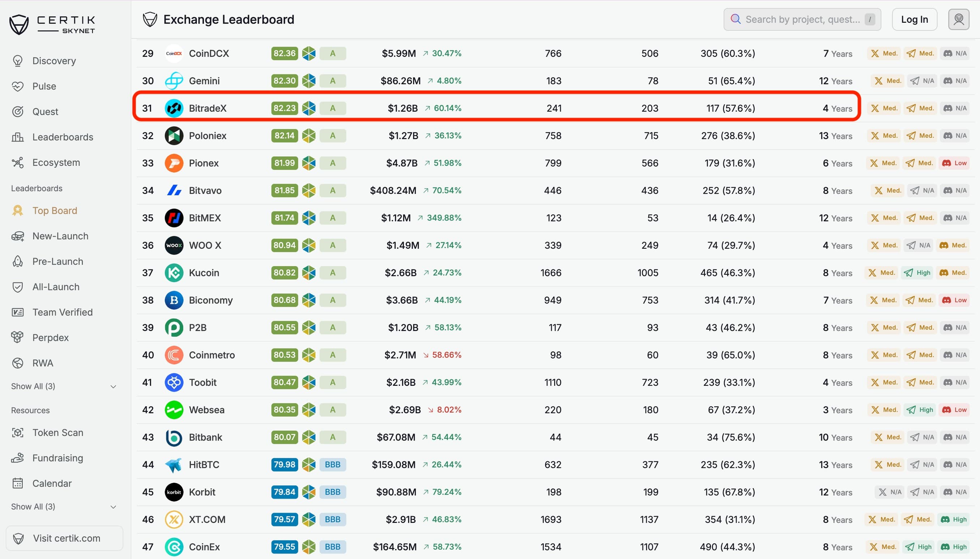
Task: Click the Kucoin exchange logo
Action: pyautogui.click(x=174, y=273)
